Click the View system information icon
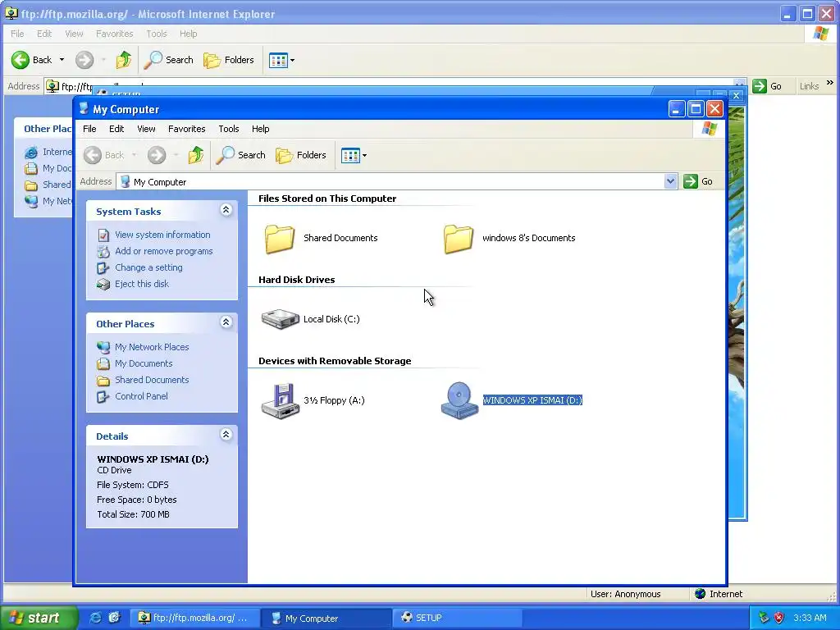The width and height of the screenshot is (840, 630). [103, 235]
